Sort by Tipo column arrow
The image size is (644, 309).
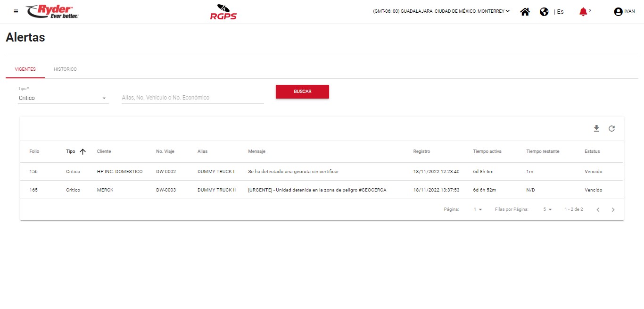click(83, 151)
